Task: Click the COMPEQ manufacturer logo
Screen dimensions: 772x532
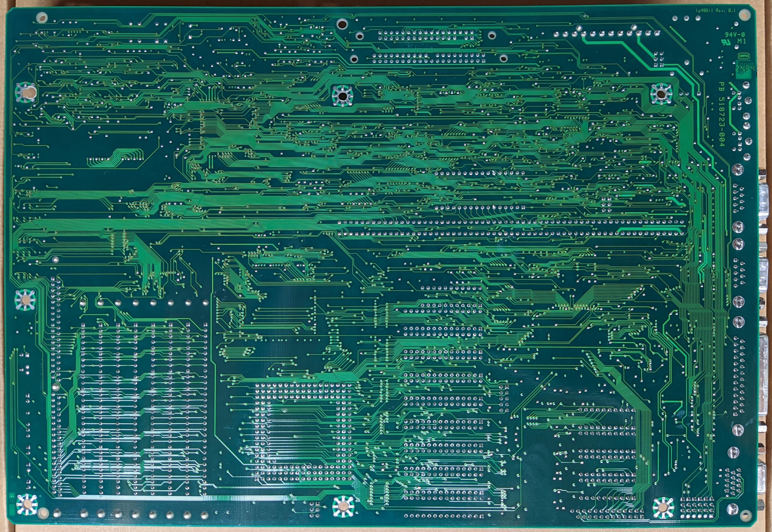Action: pyautogui.click(x=743, y=56)
